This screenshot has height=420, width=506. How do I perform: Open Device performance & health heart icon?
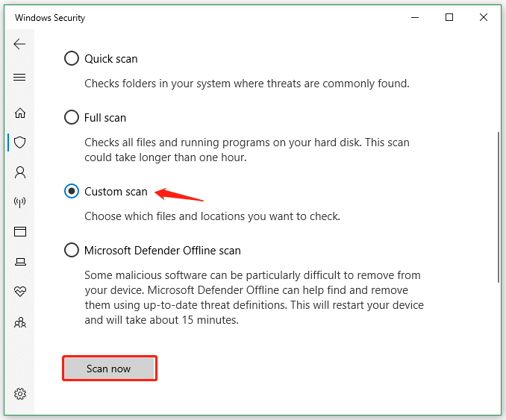click(x=20, y=291)
